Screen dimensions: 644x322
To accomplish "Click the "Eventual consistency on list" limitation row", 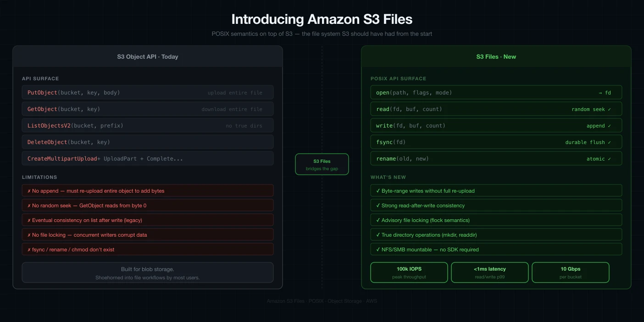I will point(148,220).
